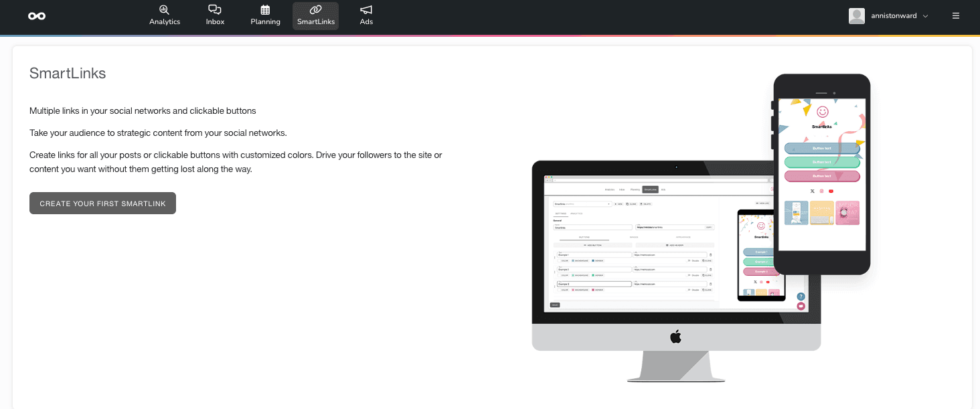Click the Metricool infinity logo
980x409 pixels.
click(x=37, y=16)
